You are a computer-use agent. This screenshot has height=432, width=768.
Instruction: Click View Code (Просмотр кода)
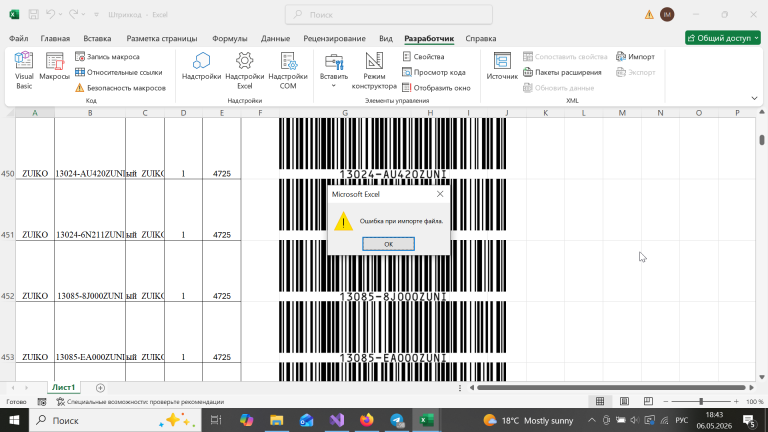(x=433, y=72)
